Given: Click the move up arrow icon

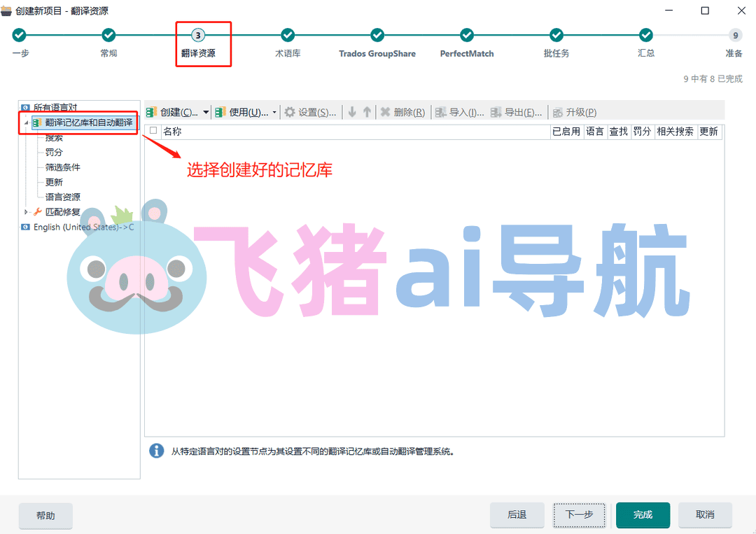Looking at the screenshot, I should [x=367, y=112].
